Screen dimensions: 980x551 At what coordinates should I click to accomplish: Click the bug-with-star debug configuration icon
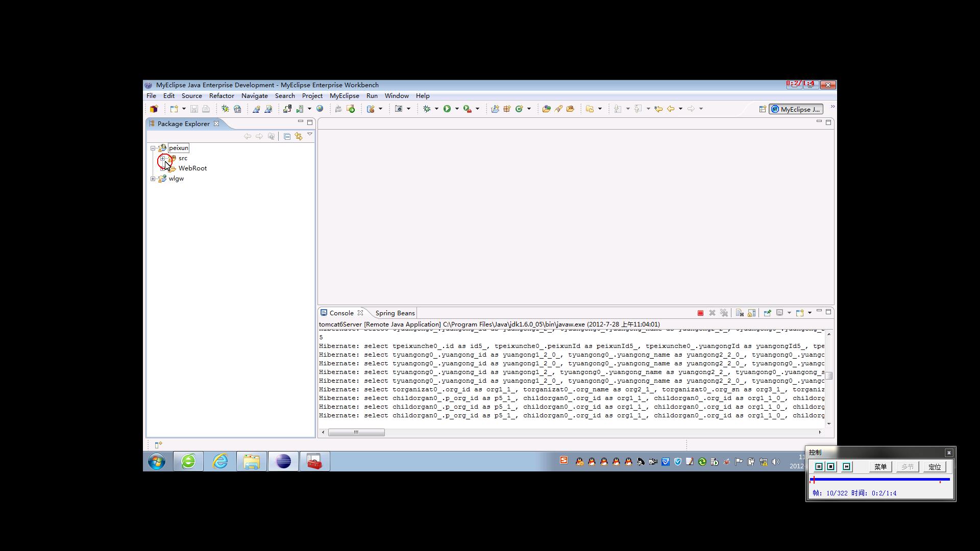click(225, 109)
